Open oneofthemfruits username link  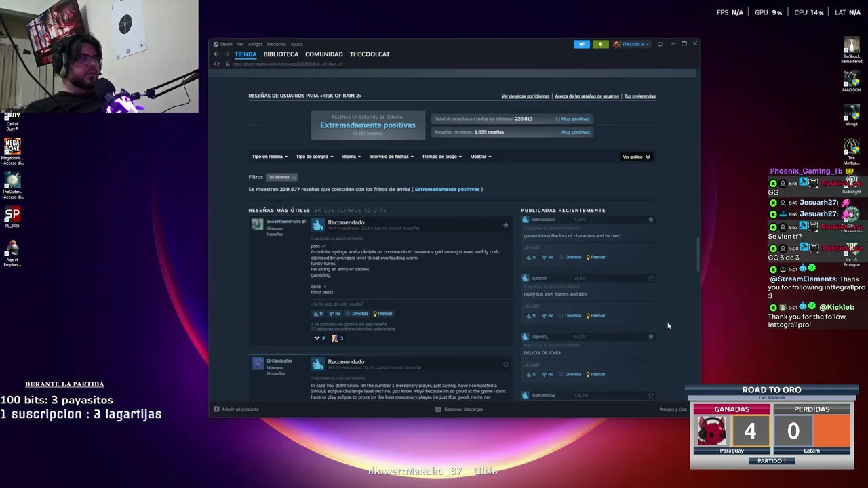284,222
